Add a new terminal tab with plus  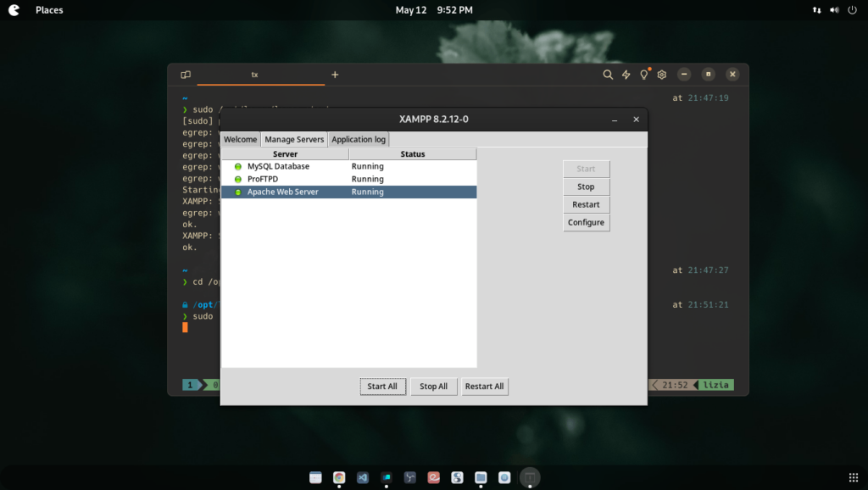[x=335, y=75]
